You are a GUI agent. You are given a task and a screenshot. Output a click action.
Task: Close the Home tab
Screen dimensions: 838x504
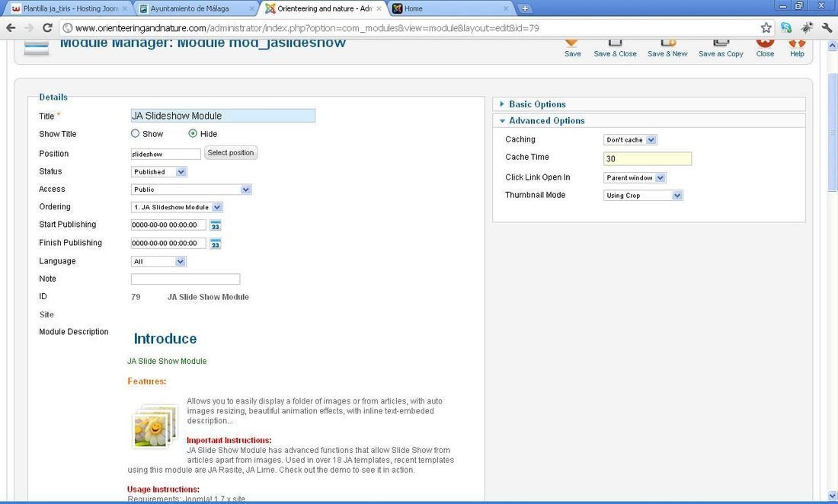506,8
